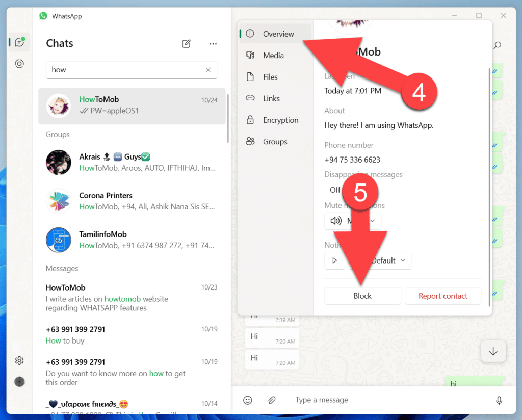This screenshot has width=522, height=420.
Task: Open 'Do you want to know more' message
Action: tap(132, 372)
